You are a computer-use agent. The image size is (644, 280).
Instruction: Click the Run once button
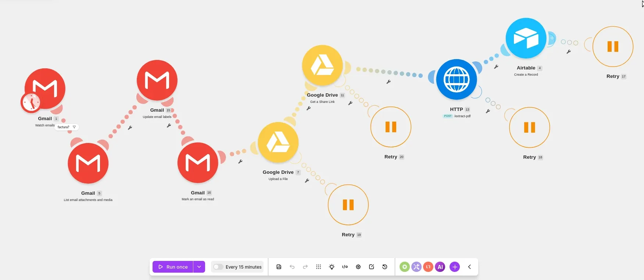(173, 267)
